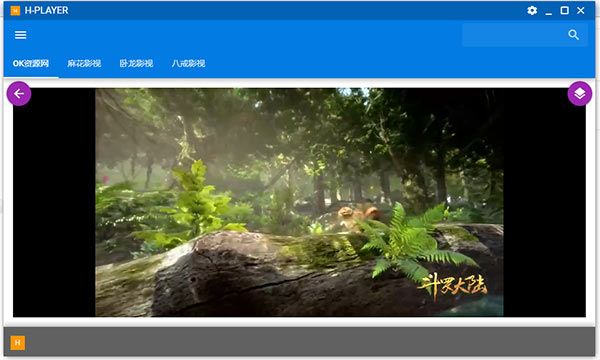Open settings via the gear icon
Viewport: 600px width, 360px height.
click(x=532, y=10)
